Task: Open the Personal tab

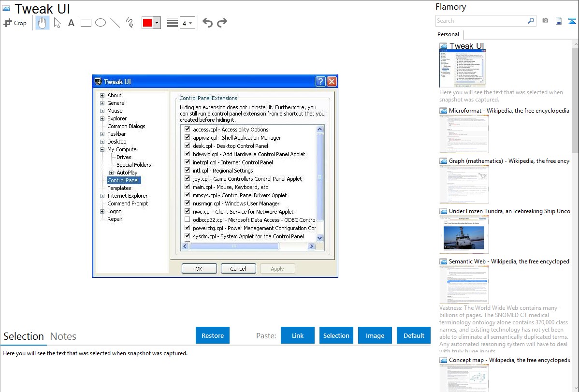Action: [x=448, y=34]
